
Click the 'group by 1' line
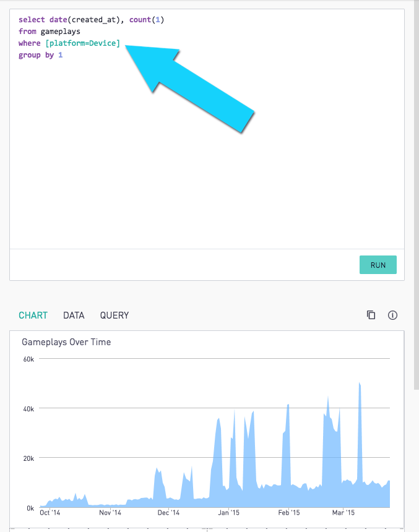pos(41,55)
